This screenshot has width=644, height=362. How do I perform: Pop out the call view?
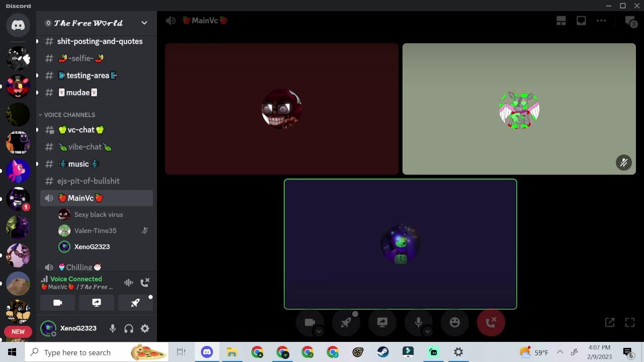coord(610,322)
